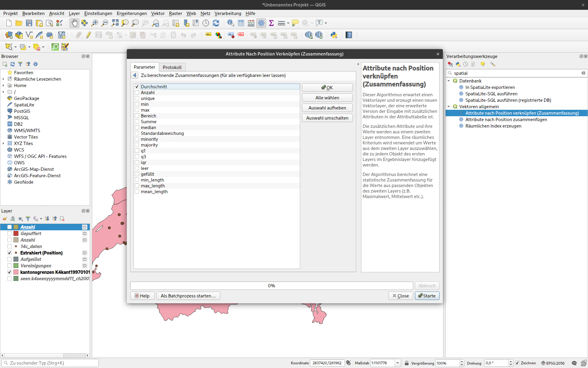Click the pink kantonsgrenzen layer color swatch
This screenshot has height=368, width=588.
coord(16,272)
